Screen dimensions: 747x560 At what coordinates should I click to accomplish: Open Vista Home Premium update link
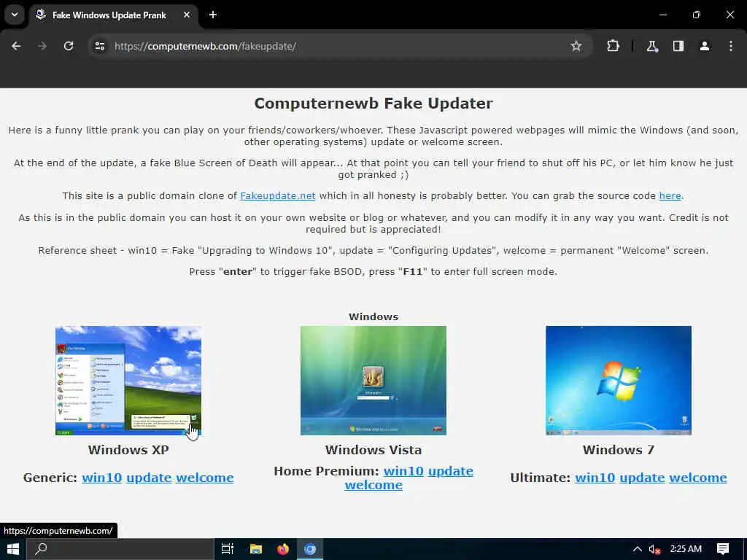[451, 471]
